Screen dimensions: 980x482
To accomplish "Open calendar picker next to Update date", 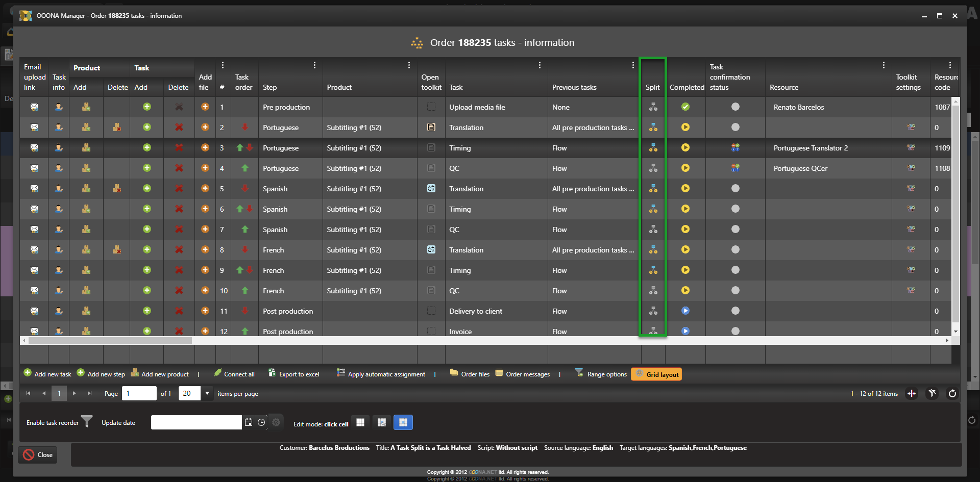I will click(x=249, y=422).
